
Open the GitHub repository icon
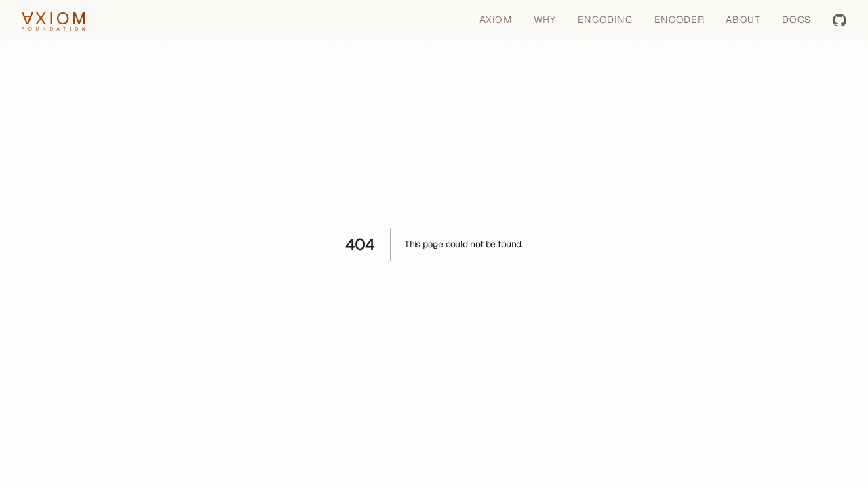click(x=840, y=20)
